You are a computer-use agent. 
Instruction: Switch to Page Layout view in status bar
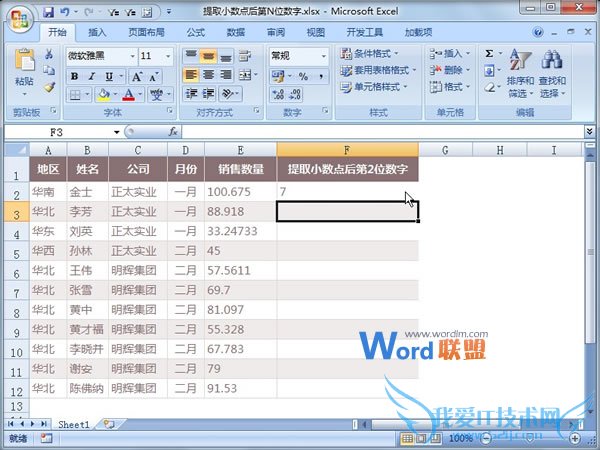(x=421, y=439)
